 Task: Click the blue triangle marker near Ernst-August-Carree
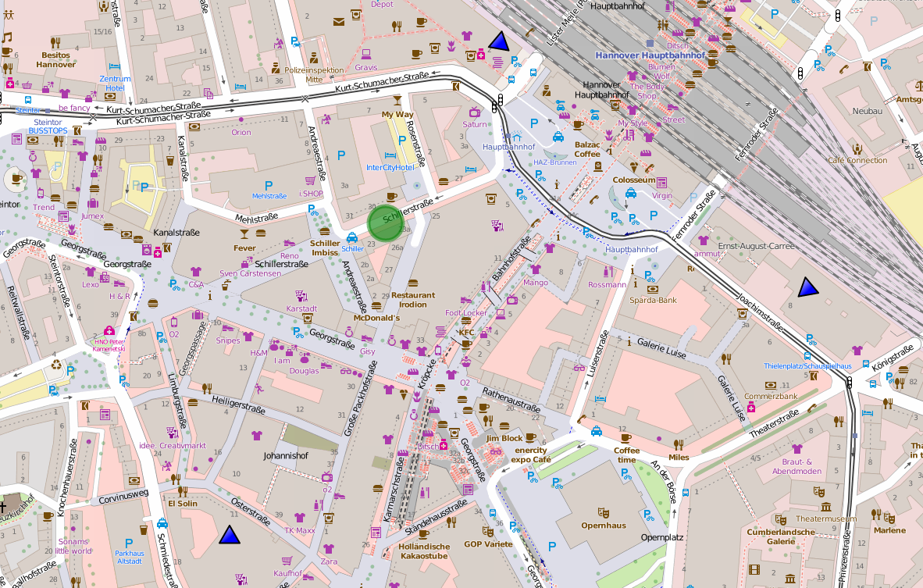[x=808, y=287]
